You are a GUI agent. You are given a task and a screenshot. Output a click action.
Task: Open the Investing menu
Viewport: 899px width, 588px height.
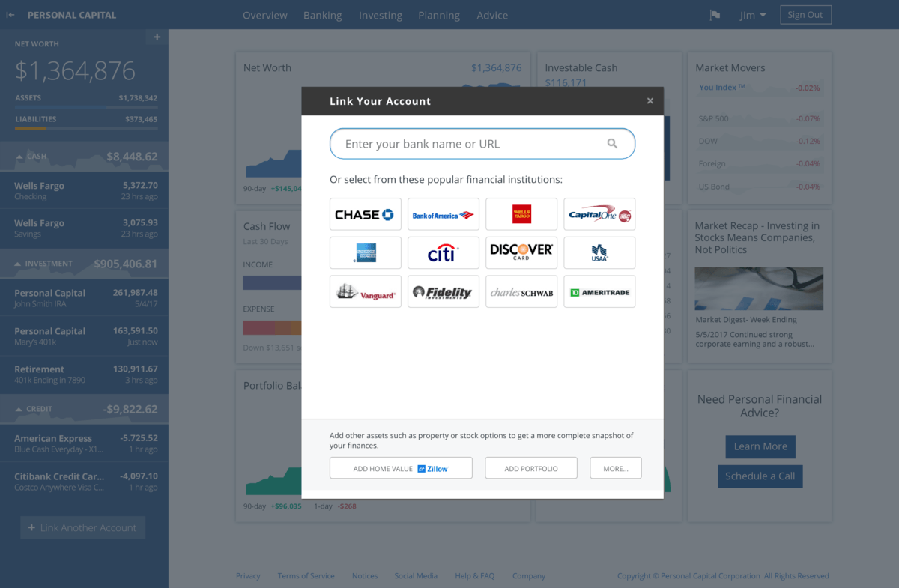(x=381, y=15)
